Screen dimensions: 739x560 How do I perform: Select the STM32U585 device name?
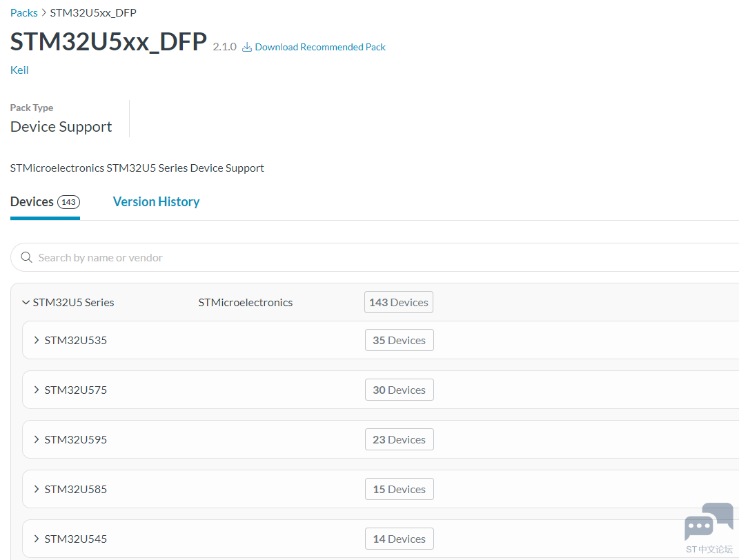click(x=76, y=489)
